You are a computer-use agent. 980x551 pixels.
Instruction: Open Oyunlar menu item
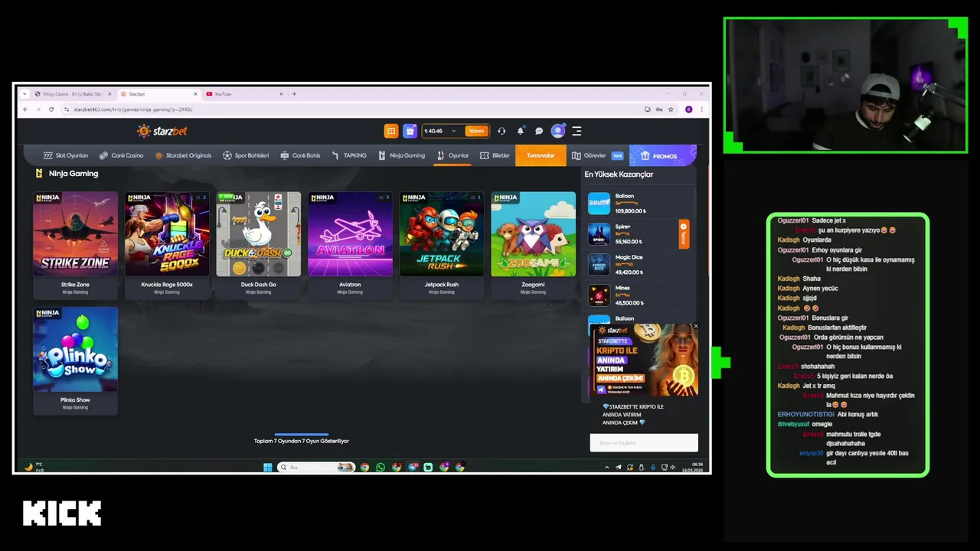[453, 155]
